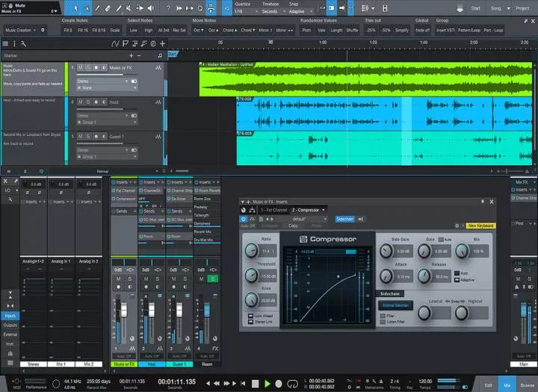Enable Look Ahead checkbox in Compressor
538x392 pixels.
point(250,316)
